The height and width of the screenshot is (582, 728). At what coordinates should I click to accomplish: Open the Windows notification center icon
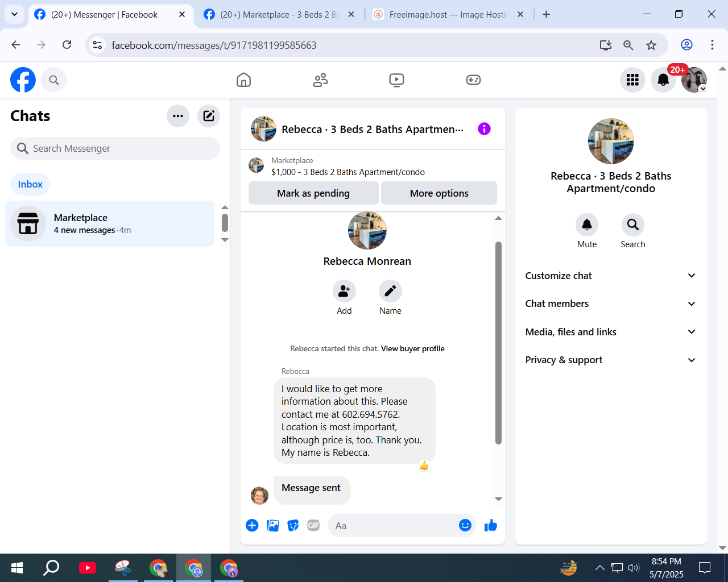[x=705, y=568]
